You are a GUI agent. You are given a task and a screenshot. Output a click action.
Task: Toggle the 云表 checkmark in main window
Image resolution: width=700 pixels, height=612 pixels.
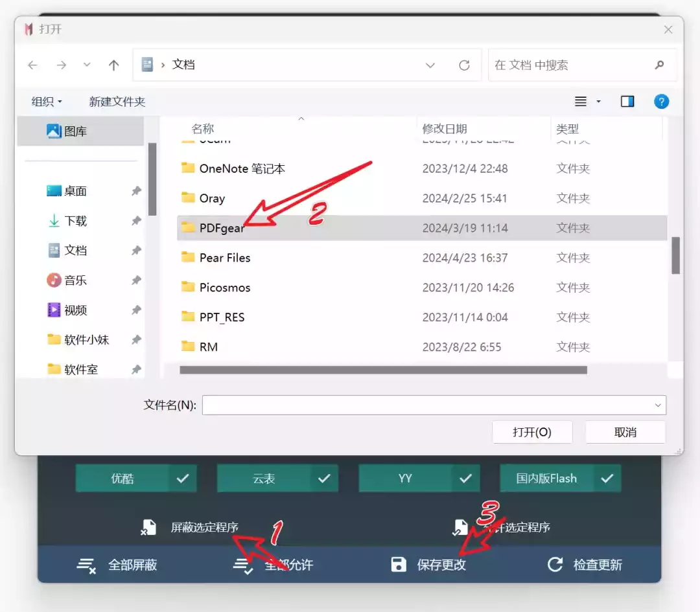pyautogui.click(x=324, y=478)
